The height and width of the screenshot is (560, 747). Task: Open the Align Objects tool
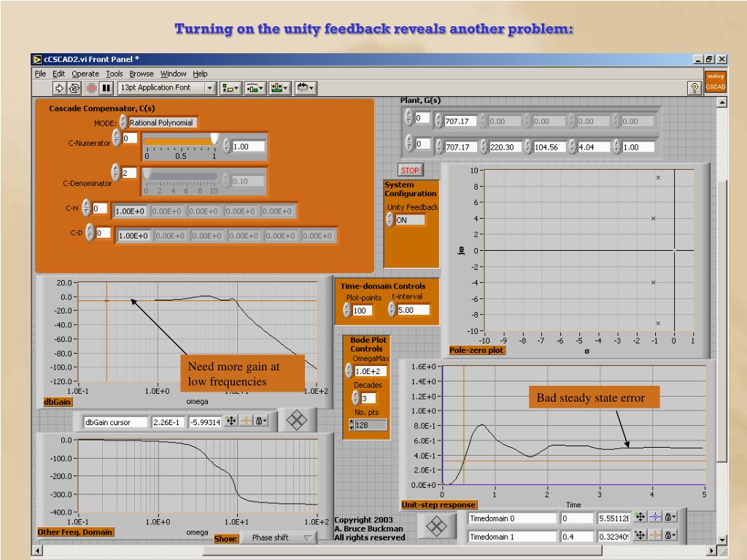pyautogui.click(x=230, y=87)
